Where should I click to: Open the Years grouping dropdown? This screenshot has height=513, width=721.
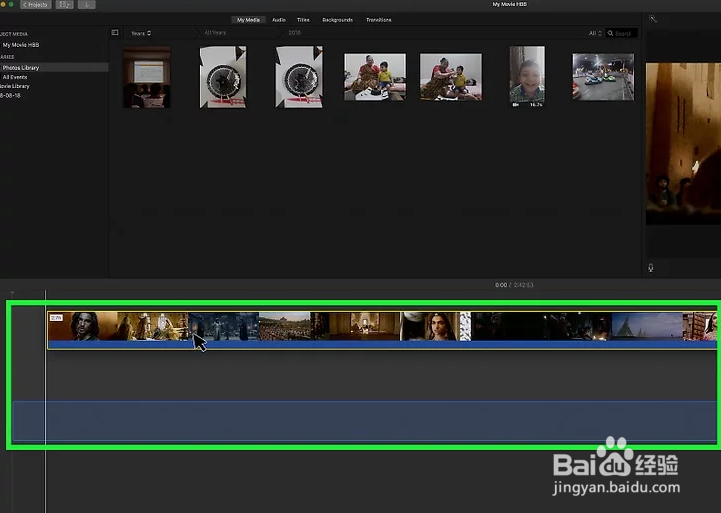pos(141,33)
